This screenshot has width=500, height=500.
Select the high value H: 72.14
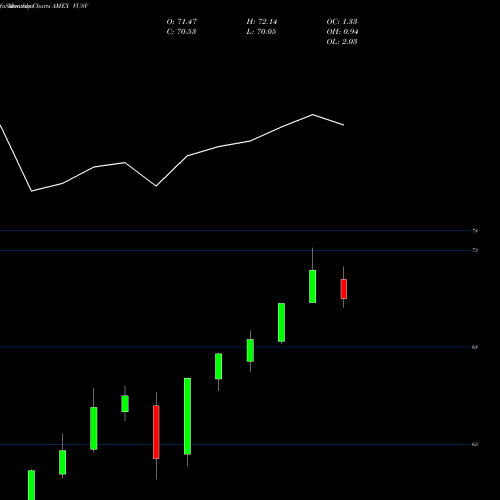262,22
